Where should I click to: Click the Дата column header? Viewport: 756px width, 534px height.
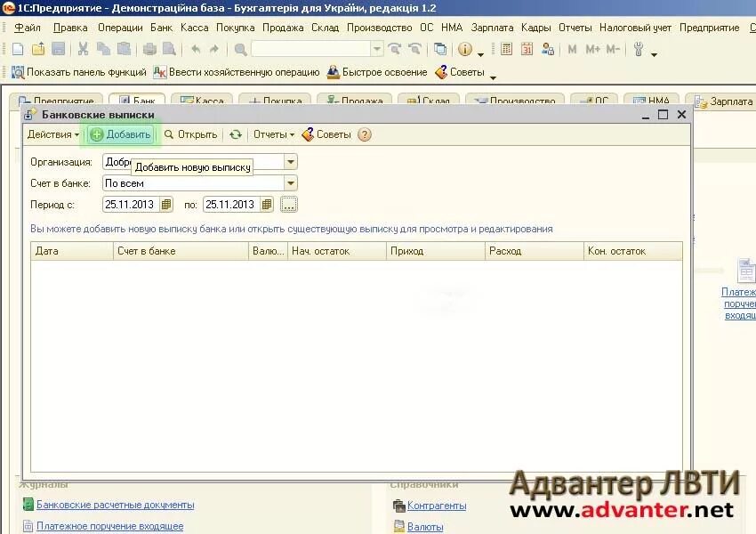click(x=72, y=251)
